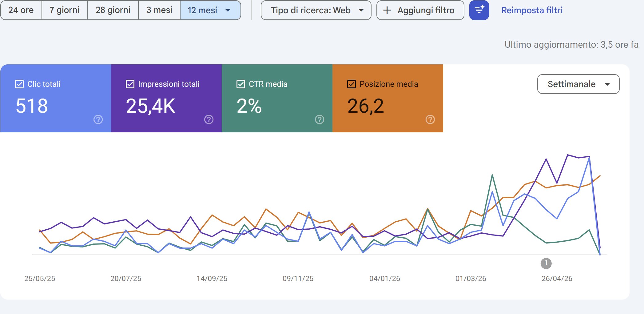Uncheck the Posizione media checkbox
Screen dimensions: 644x314
(x=352, y=84)
